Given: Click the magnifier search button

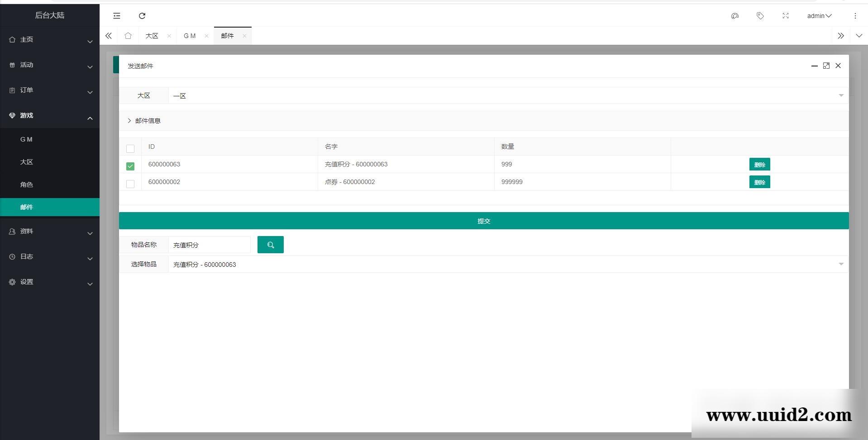Looking at the screenshot, I should [270, 245].
